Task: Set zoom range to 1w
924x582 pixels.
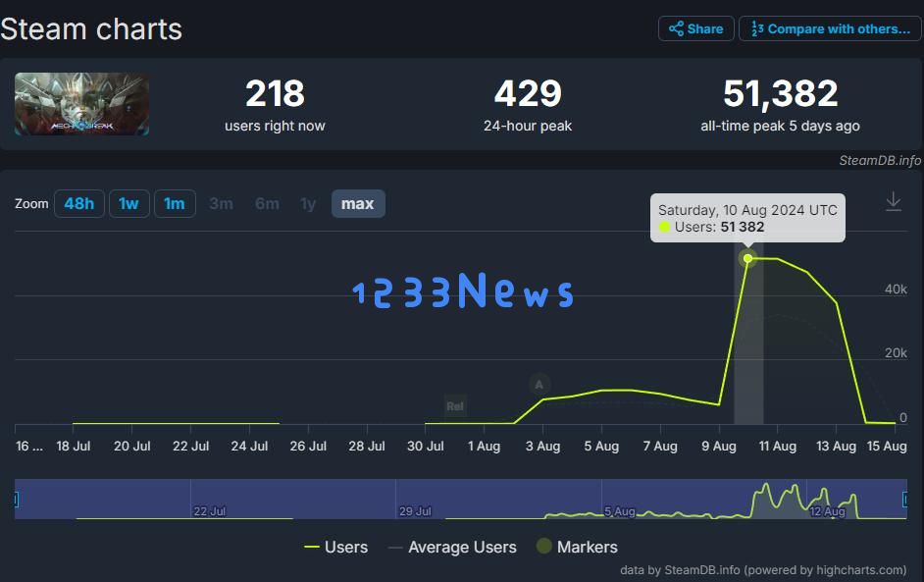Action: 129,203
